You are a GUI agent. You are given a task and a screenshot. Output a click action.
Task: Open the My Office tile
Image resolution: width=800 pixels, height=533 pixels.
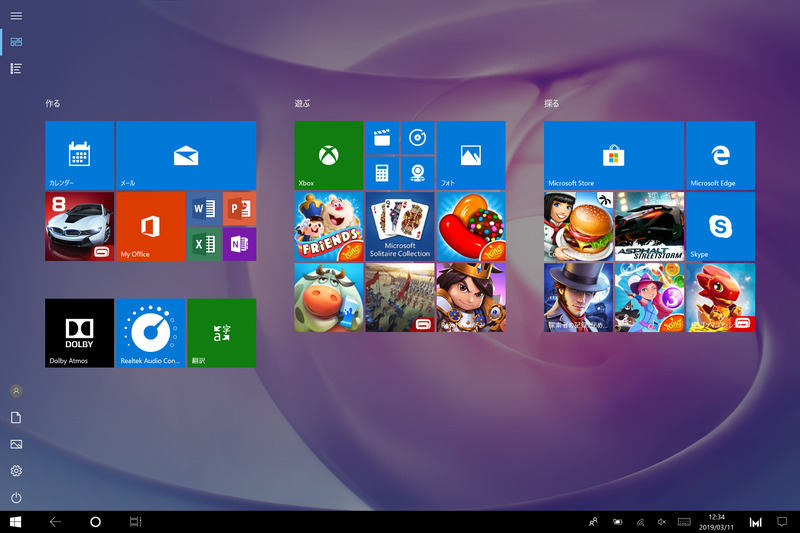click(x=151, y=226)
